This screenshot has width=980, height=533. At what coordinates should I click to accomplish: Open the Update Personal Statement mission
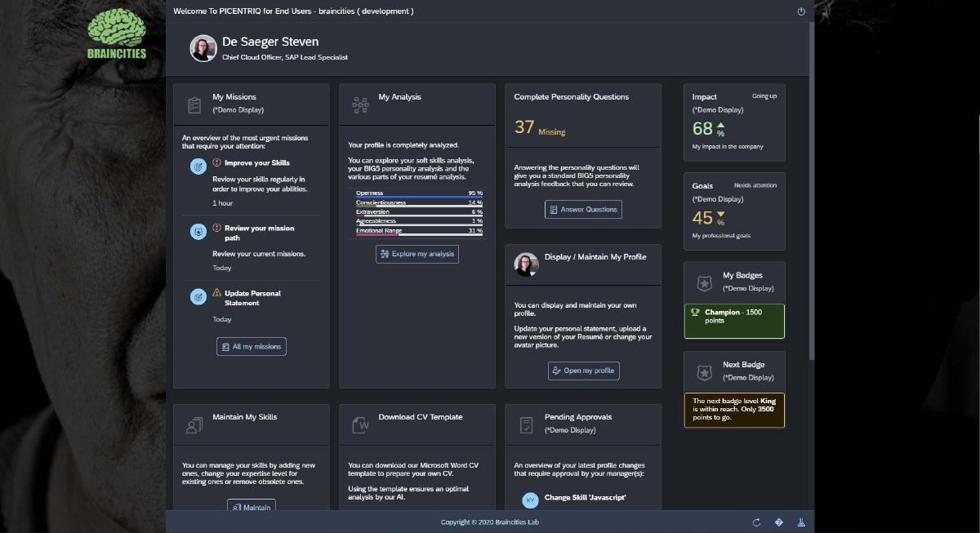tap(252, 298)
